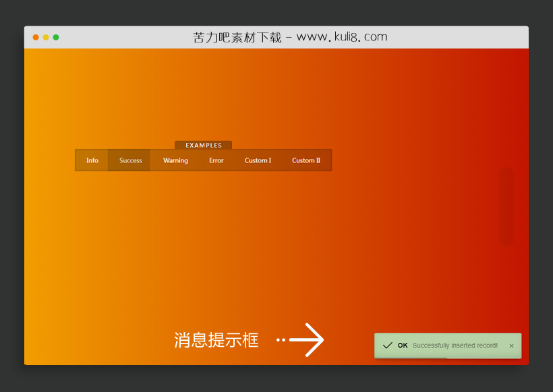Switch to the Success tab

click(129, 160)
